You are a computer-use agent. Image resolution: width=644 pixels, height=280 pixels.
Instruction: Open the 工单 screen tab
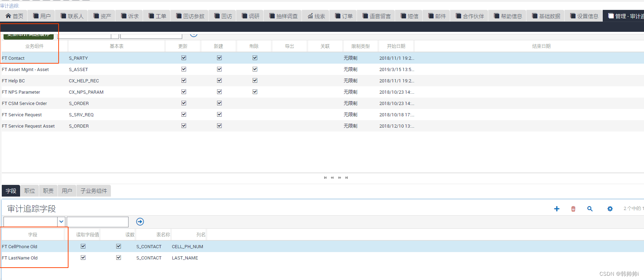tap(157, 16)
